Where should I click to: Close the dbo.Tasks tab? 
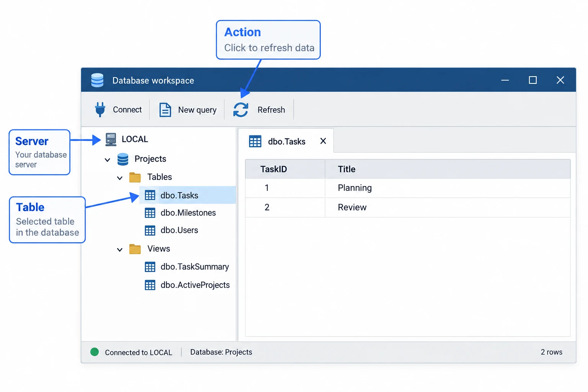[x=323, y=141]
